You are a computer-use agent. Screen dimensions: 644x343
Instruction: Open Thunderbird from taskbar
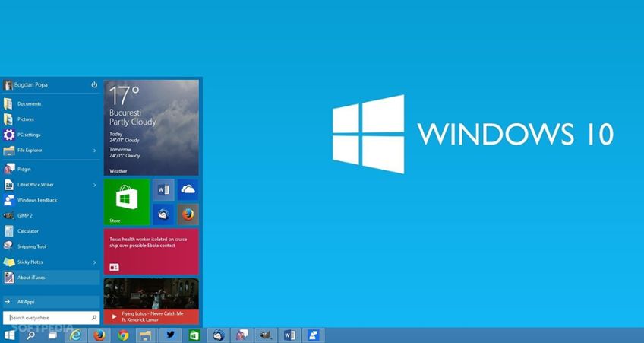[219, 335]
